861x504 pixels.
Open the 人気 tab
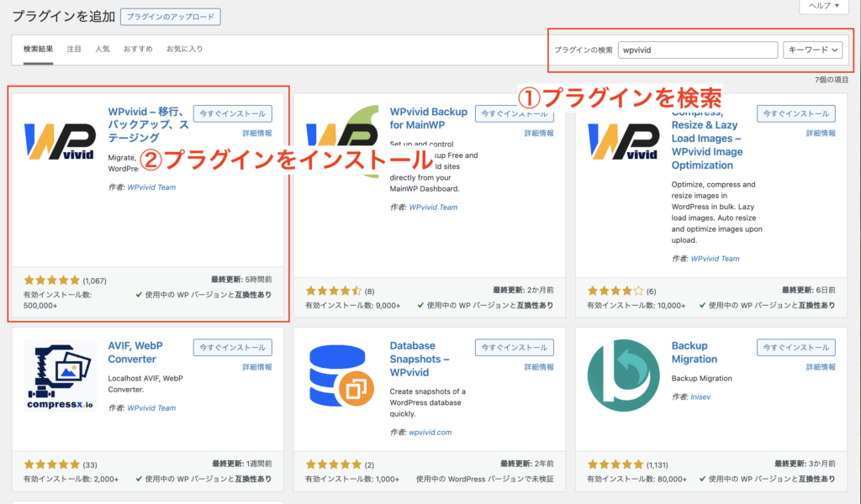102,49
